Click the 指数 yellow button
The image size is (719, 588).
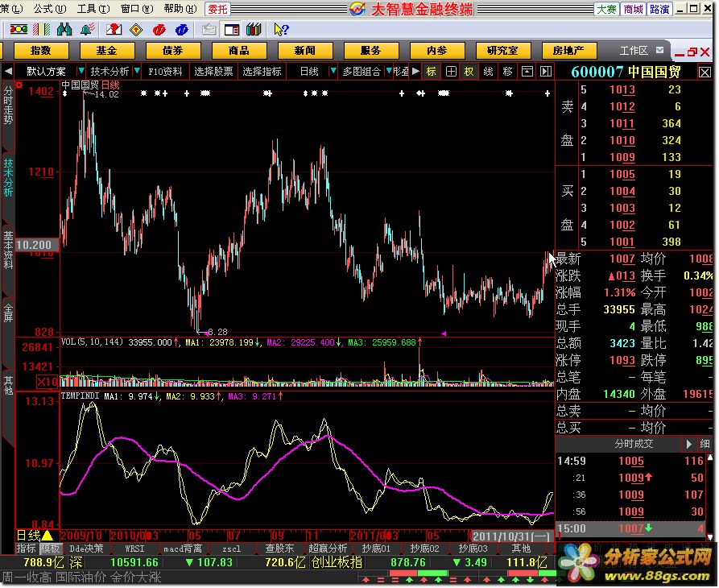tap(41, 51)
